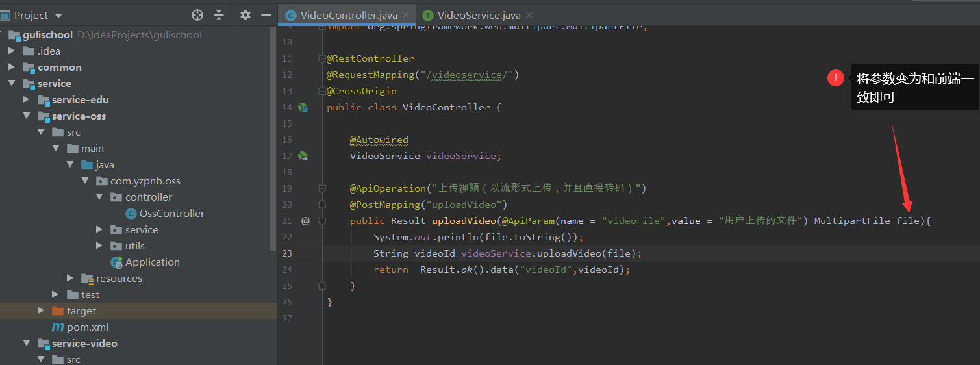Fold uploadVideo method at line 19
This screenshot has height=365, width=980.
pyautogui.click(x=321, y=188)
